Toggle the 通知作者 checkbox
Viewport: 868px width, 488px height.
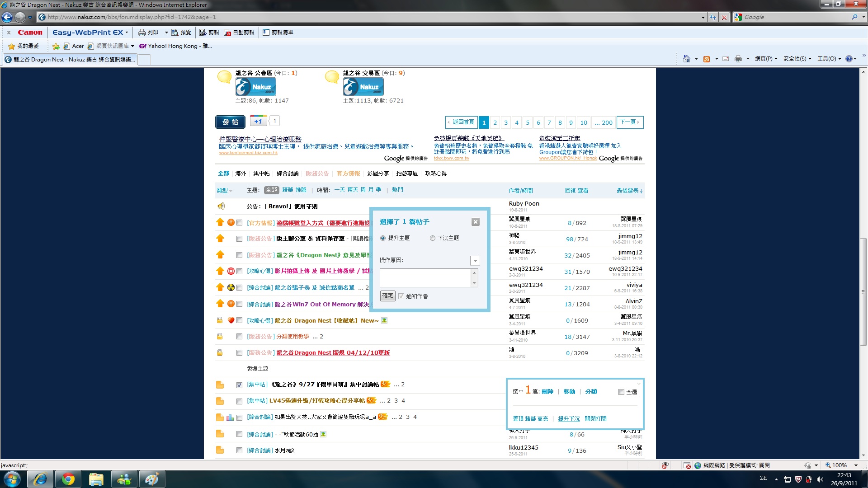pos(401,296)
